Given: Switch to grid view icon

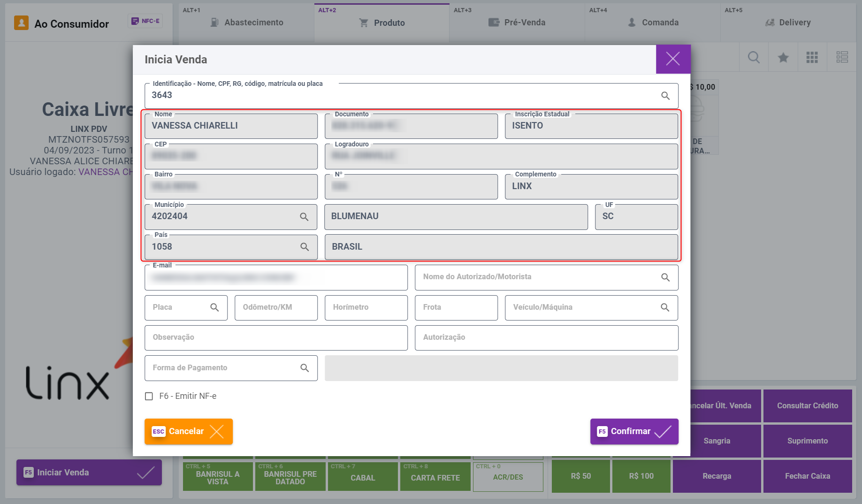Looking at the screenshot, I should 812,58.
